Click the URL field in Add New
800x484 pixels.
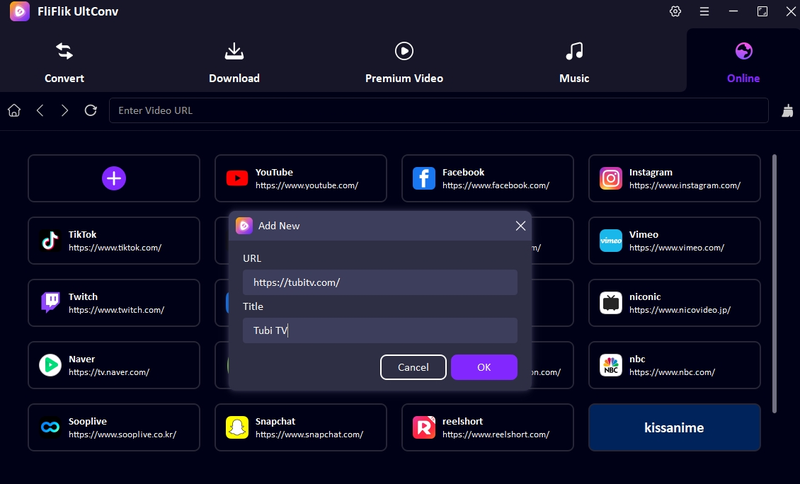380,283
